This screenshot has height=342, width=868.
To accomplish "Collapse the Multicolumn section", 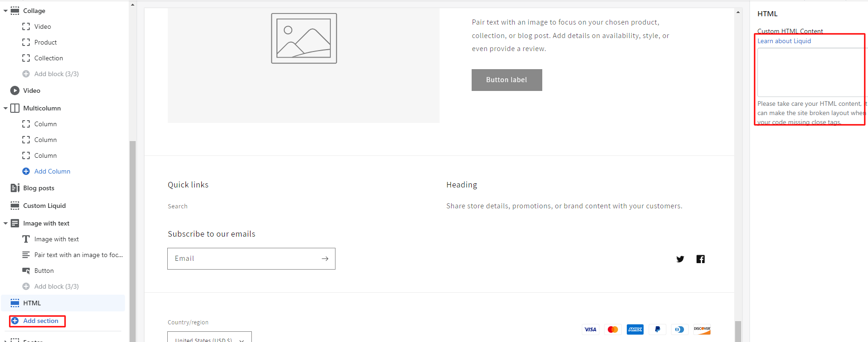I will 6,108.
